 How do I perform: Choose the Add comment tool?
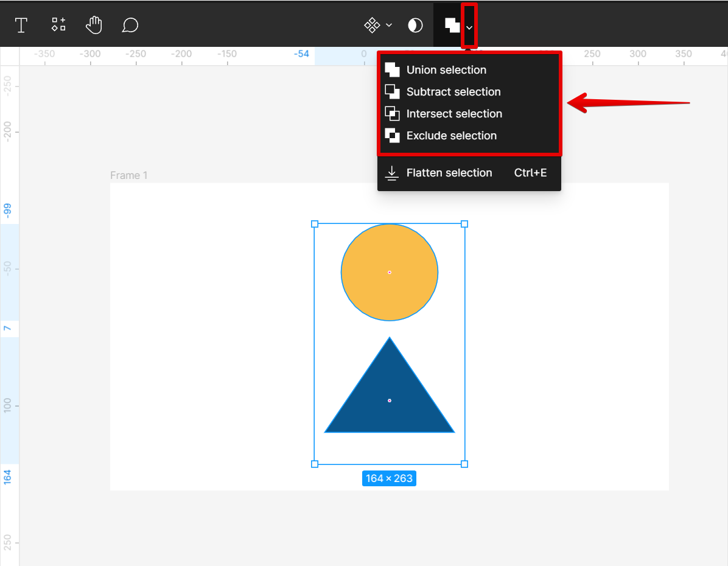[x=130, y=25]
